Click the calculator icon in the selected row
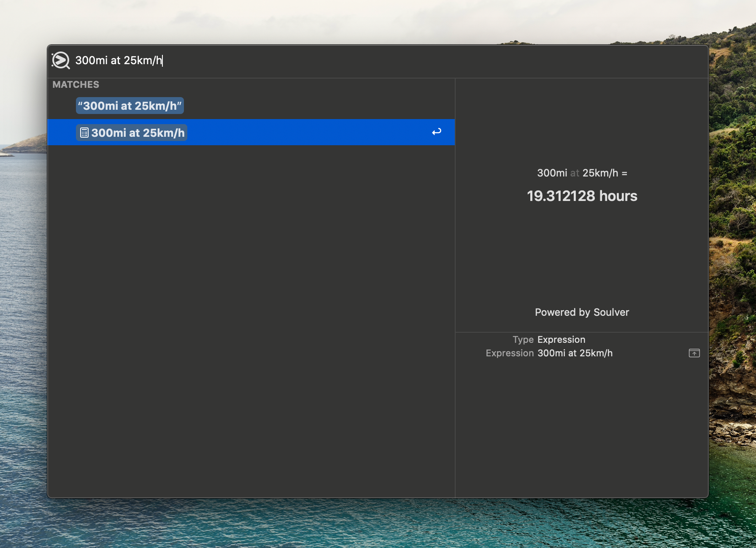Image resolution: width=756 pixels, height=548 pixels. click(x=84, y=133)
